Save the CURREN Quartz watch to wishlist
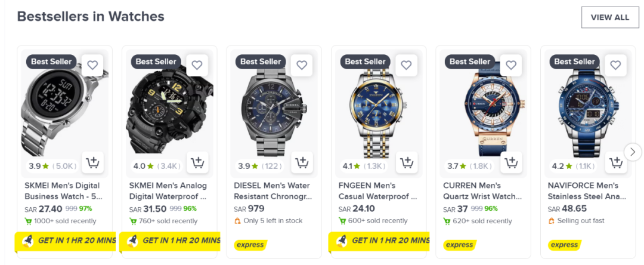The width and height of the screenshot is (644, 265). 511,65
